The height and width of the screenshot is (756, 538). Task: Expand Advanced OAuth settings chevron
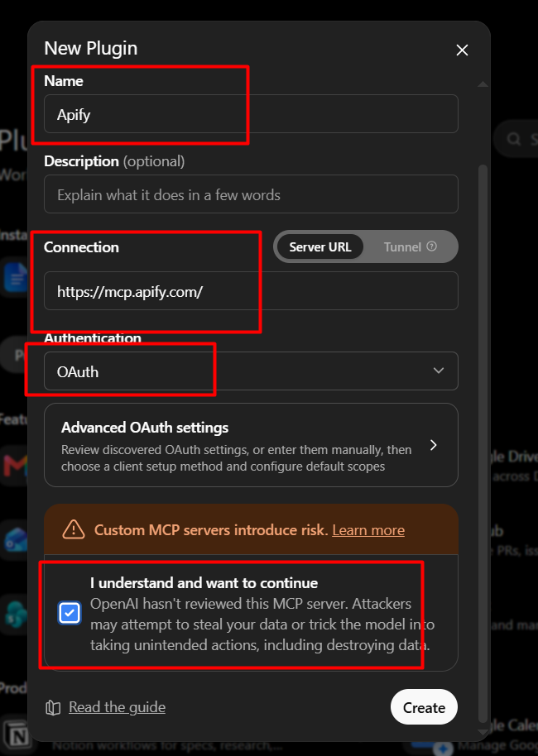[433, 445]
